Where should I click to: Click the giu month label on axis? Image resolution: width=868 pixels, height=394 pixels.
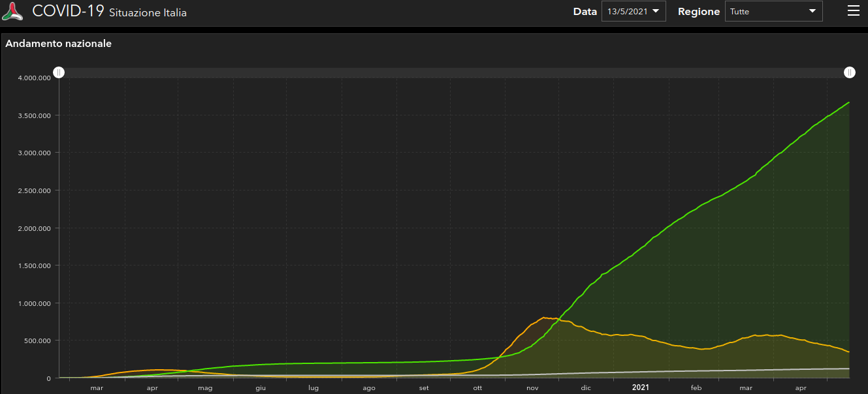coord(261,388)
